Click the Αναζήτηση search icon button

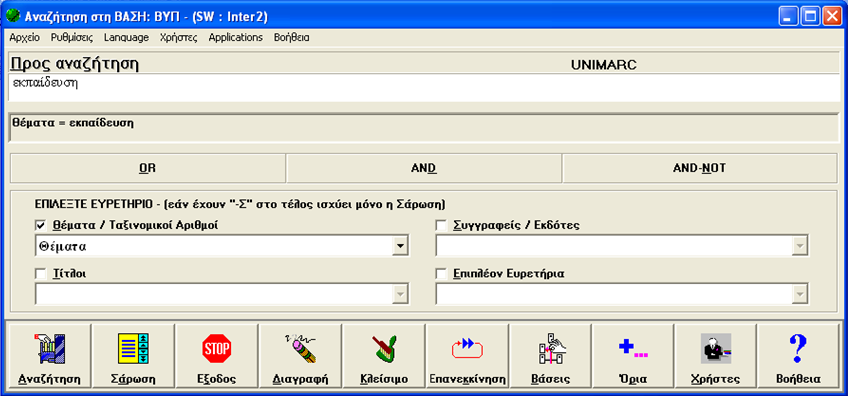(x=49, y=356)
